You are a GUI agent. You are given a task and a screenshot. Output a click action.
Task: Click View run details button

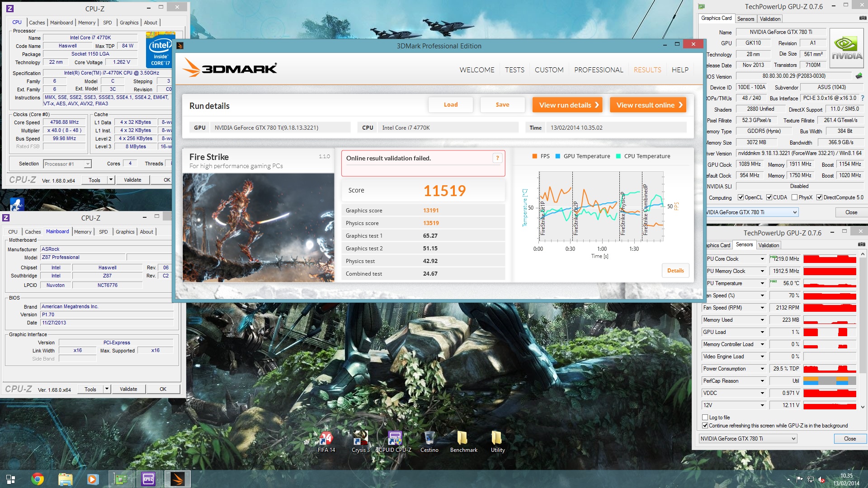coord(567,105)
